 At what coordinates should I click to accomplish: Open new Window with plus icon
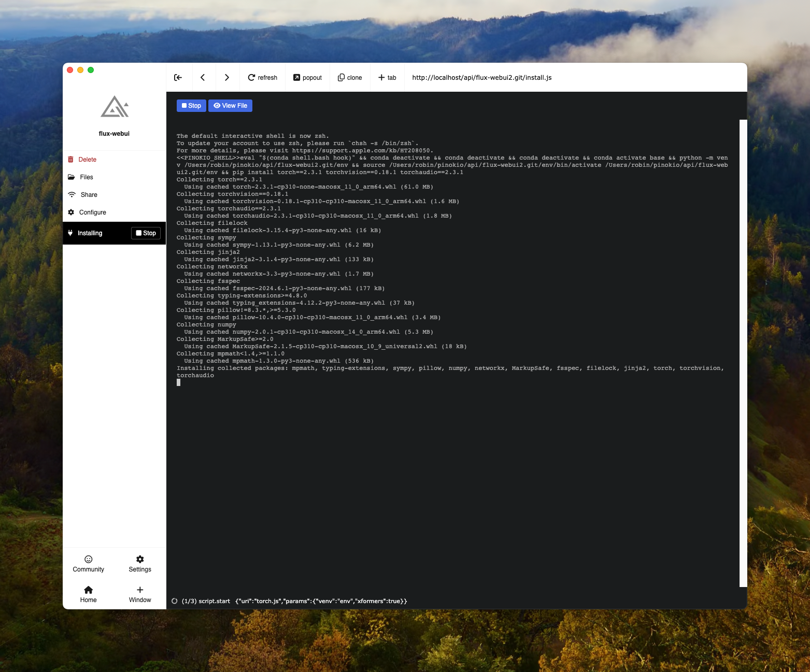click(140, 590)
